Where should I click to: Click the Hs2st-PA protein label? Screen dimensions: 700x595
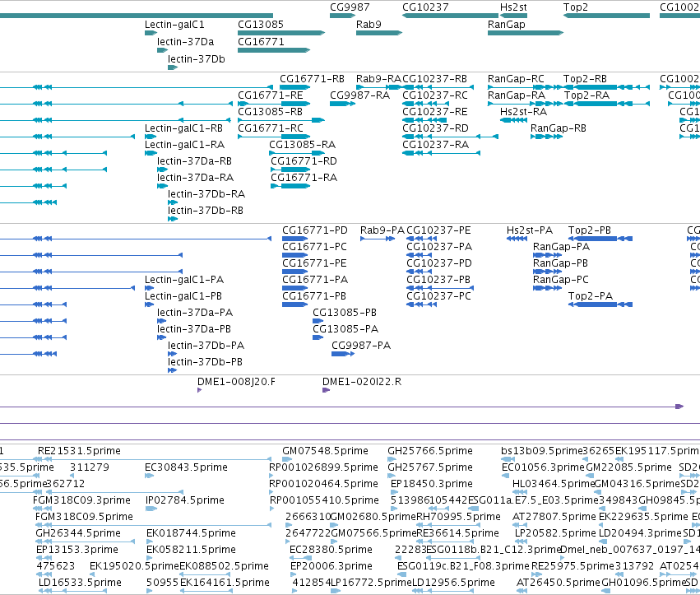[530, 230]
